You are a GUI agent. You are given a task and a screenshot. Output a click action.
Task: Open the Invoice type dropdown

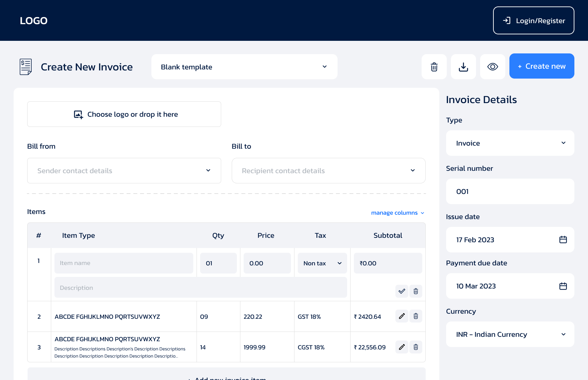(509, 143)
